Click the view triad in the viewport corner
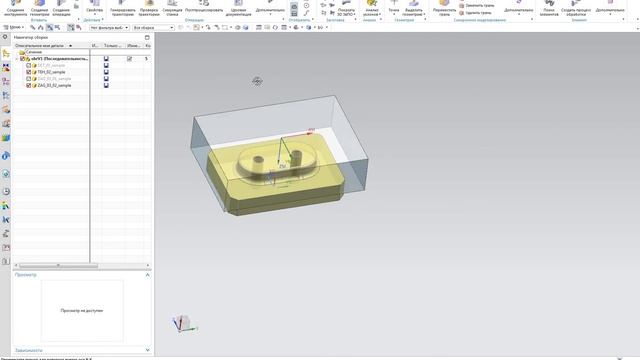 tap(184, 323)
